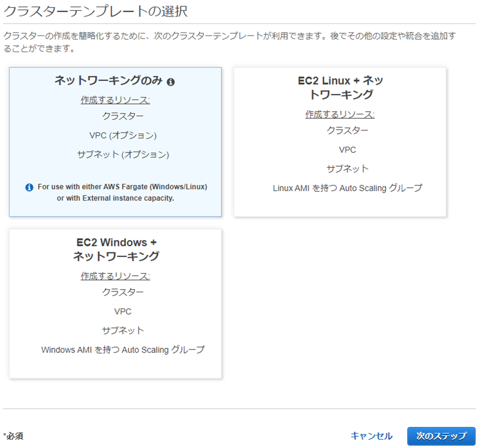Click 作成するリソース label in ネットワーキングのみ card
The image size is (481, 448).
[x=115, y=100]
